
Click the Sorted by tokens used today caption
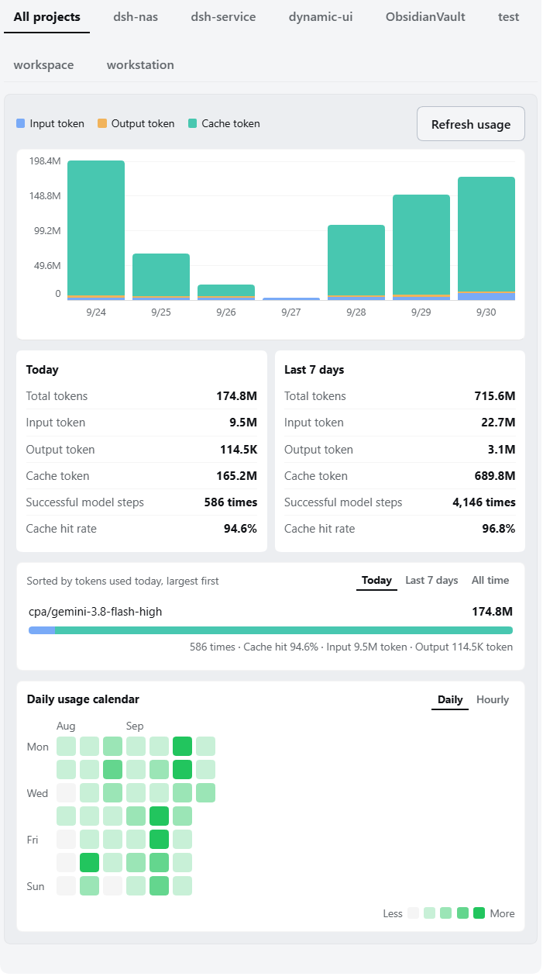(x=122, y=581)
